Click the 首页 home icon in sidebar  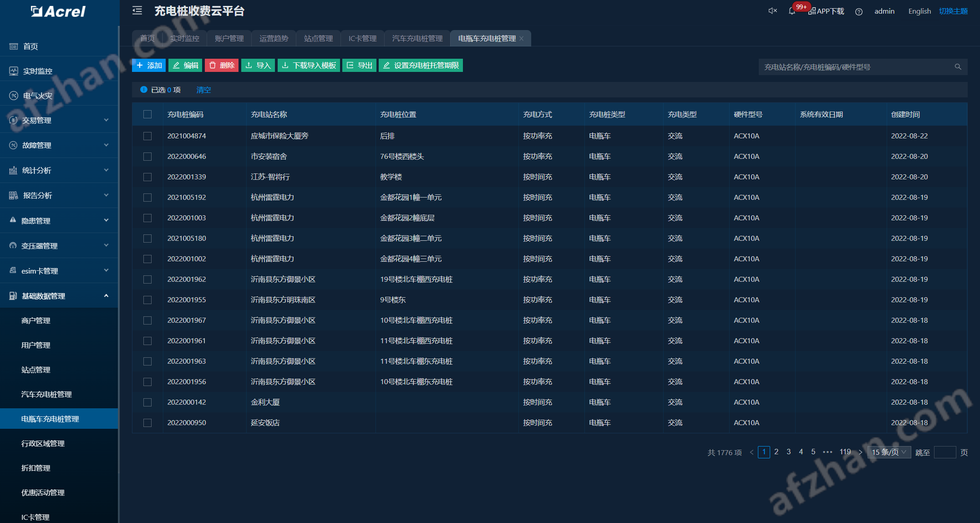(x=14, y=46)
